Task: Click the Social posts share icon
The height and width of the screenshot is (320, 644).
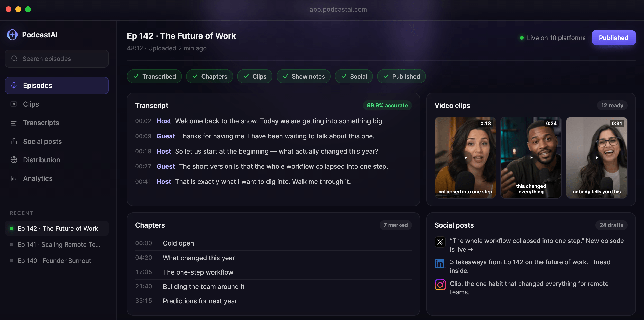Action: 14,141
